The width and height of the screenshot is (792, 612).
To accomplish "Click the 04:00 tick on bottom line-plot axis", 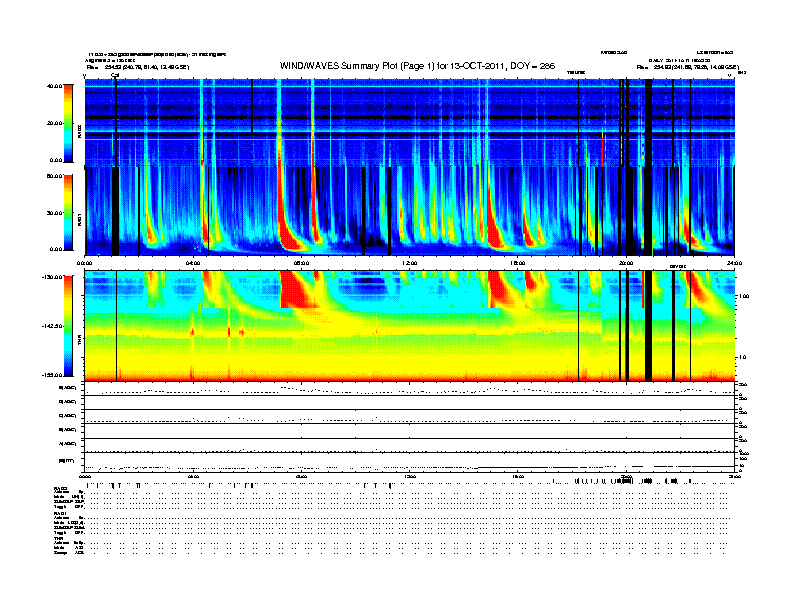I will coord(193,477).
